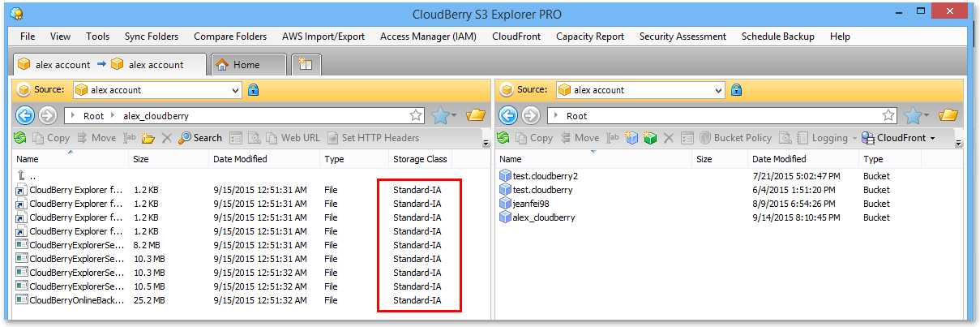This screenshot has height=327, width=980.
Task: Click Move in the right pane toolbar
Action: tap(579, 138)
